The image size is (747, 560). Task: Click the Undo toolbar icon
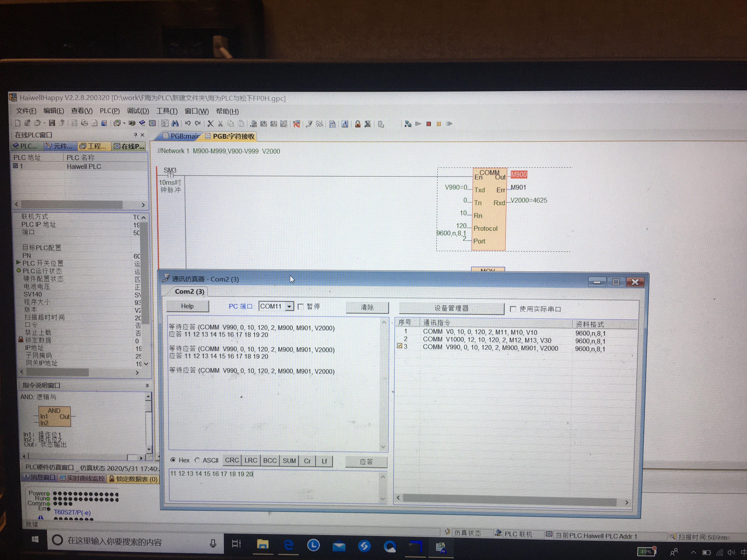188,124
